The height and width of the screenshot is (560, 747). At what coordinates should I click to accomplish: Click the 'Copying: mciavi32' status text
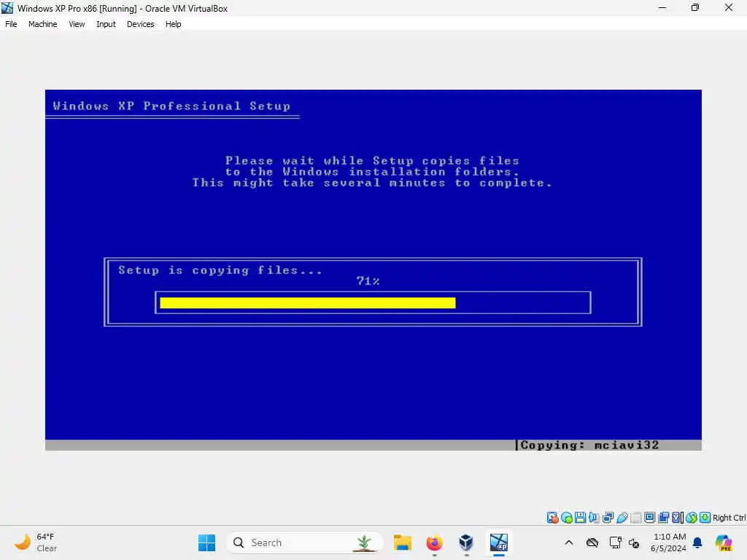pos(589,445)
